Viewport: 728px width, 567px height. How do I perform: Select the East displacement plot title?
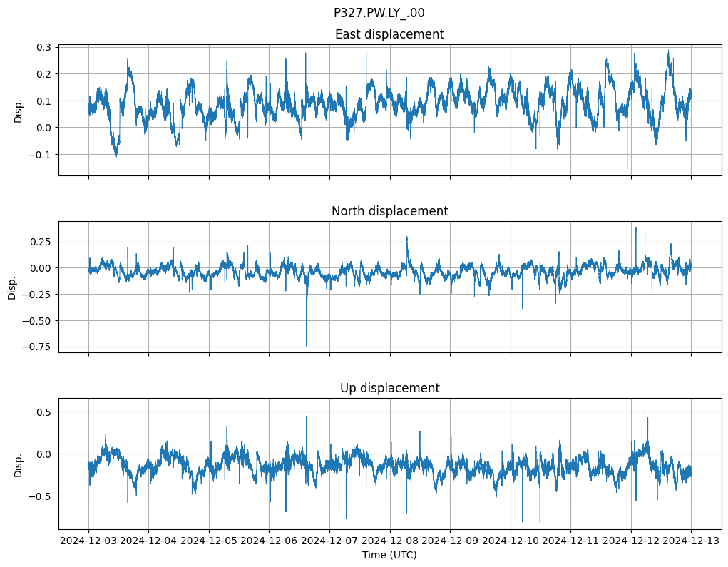click(389, 34)
